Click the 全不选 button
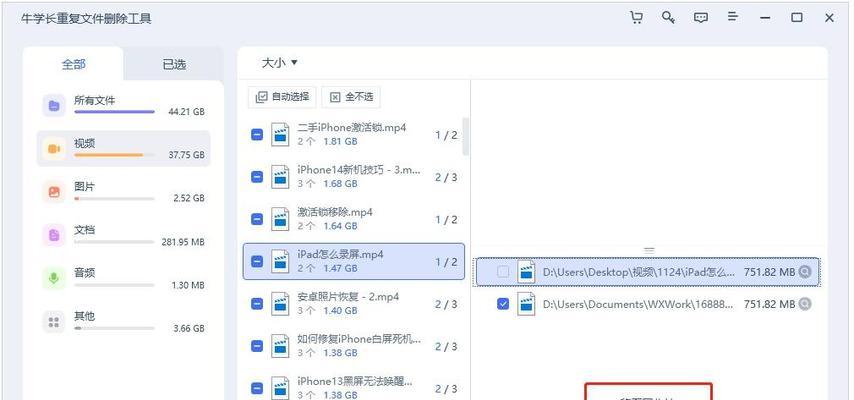This screenshot has height=400, width=854. point(351,97)
